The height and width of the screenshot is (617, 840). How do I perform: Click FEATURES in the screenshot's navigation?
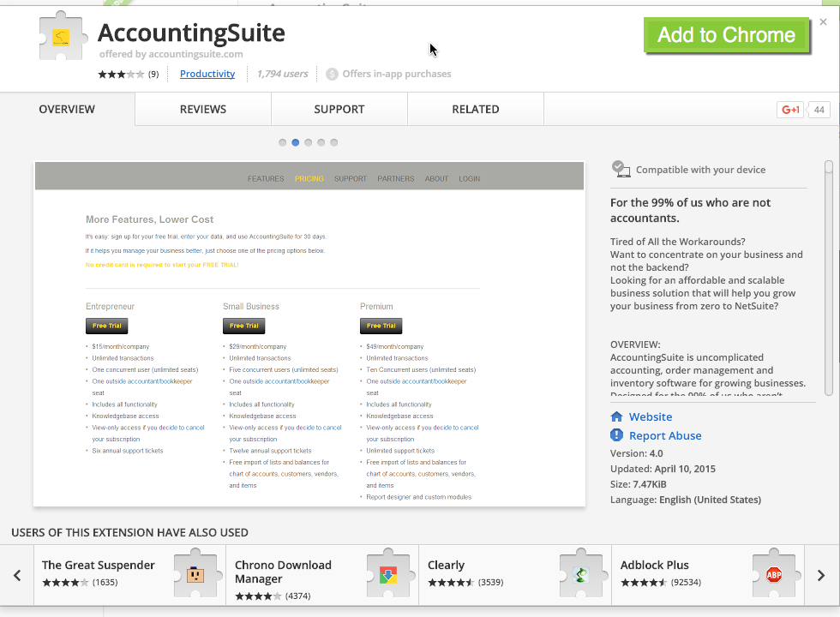266,179
